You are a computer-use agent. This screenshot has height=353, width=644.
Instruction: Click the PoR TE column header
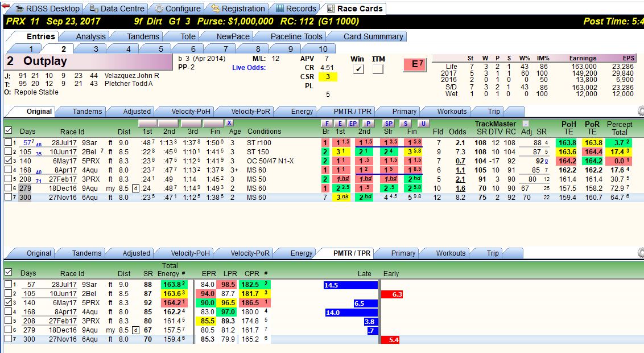(592, 128)
